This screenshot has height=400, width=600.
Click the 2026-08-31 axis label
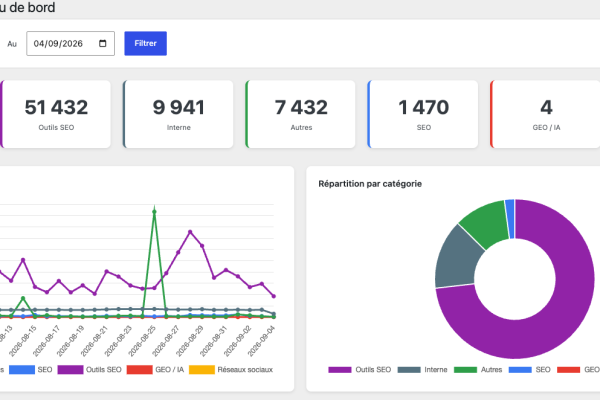click(x=214, y=340)
